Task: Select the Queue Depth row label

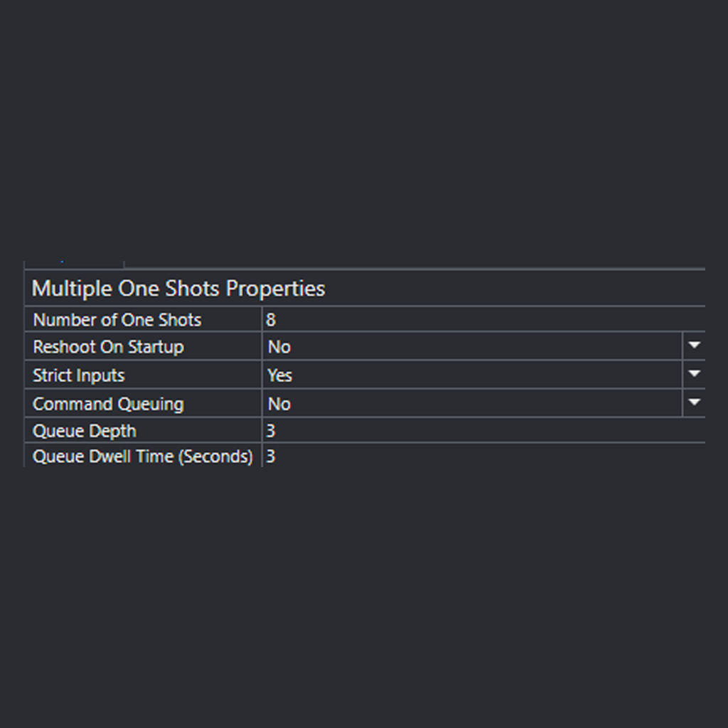Action: click(x=84, y=430)
